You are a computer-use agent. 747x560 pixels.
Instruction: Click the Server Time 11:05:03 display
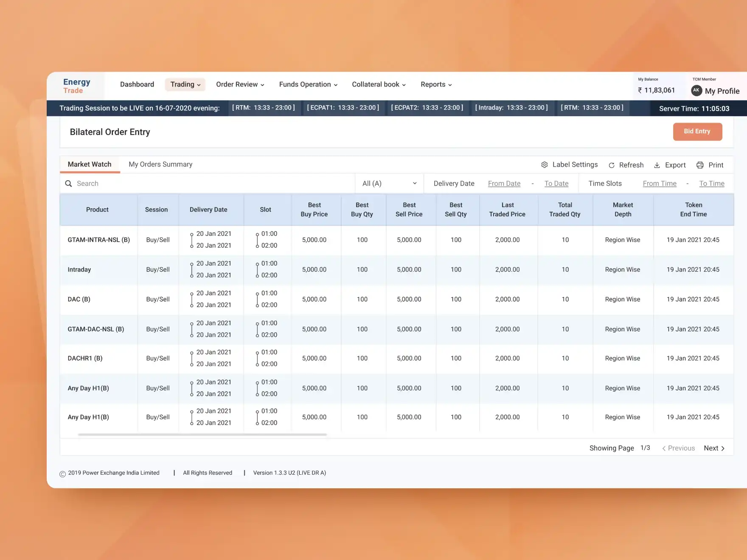point(694,109)
